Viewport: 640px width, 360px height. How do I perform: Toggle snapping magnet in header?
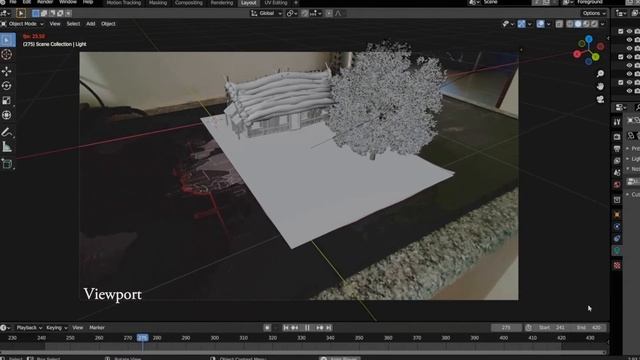click(304, 13)
